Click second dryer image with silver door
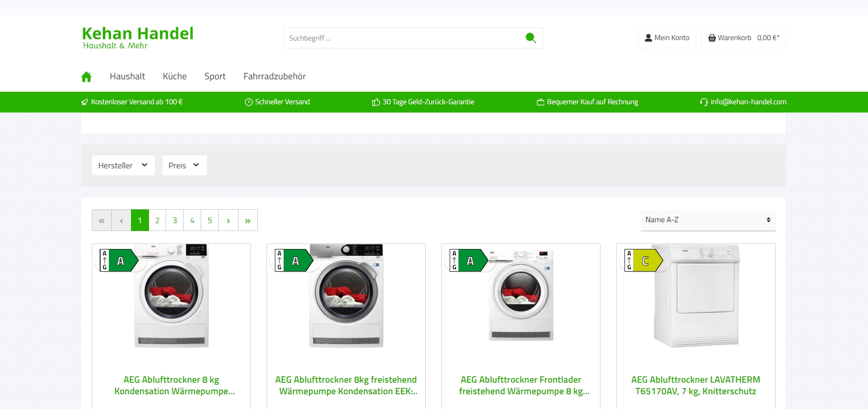 click(x=346, y=296)
